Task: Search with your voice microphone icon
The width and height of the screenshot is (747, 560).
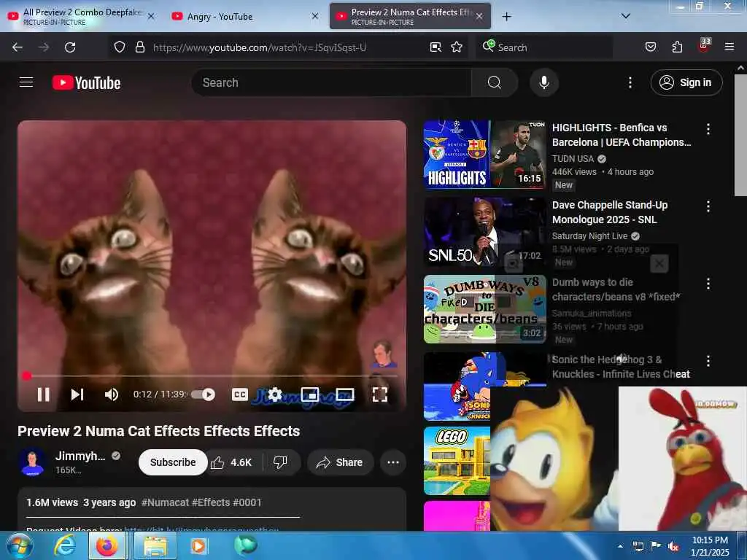Action: (x=544, y=82)
